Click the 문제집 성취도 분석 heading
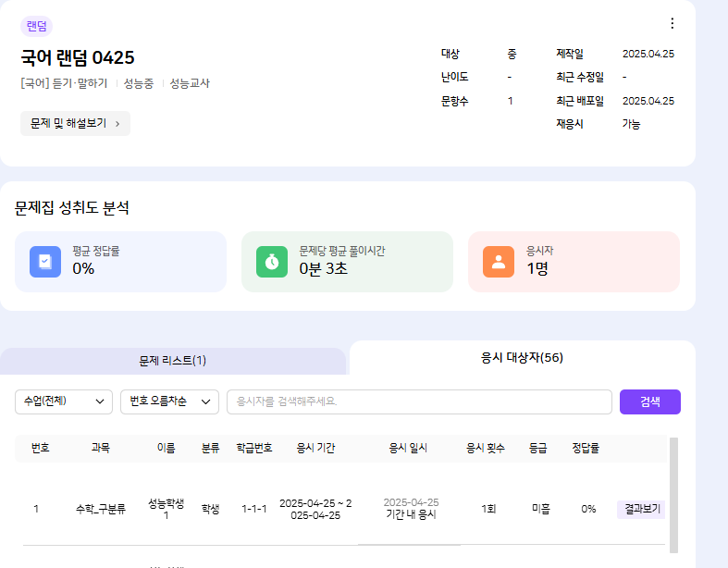This screenshot has width=728, height=568. pos(72,207)
